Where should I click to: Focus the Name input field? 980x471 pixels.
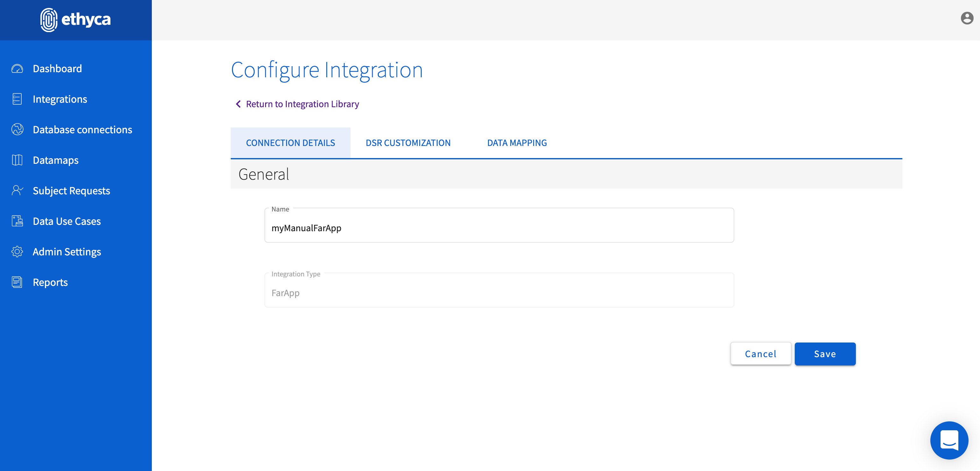(499, 228)
